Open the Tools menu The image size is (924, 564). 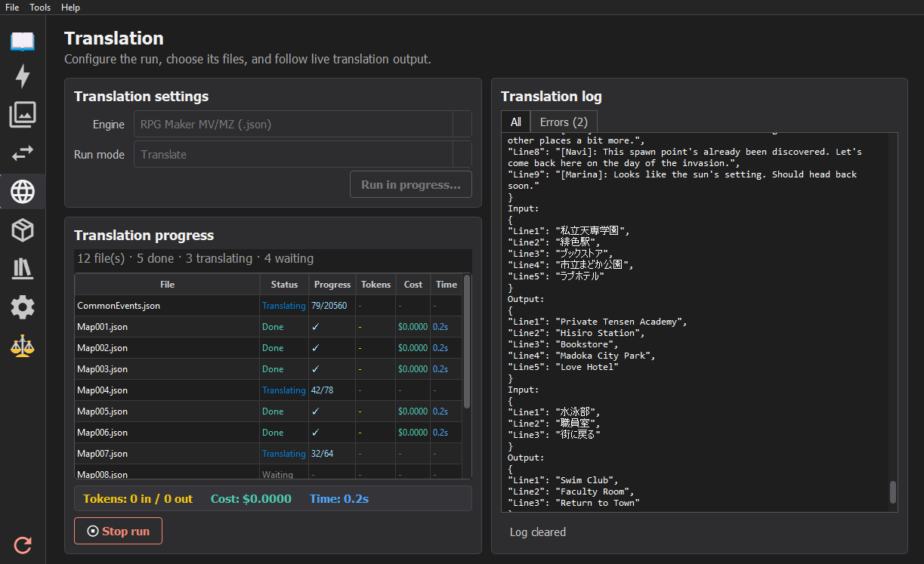click(x=40, y=8)
